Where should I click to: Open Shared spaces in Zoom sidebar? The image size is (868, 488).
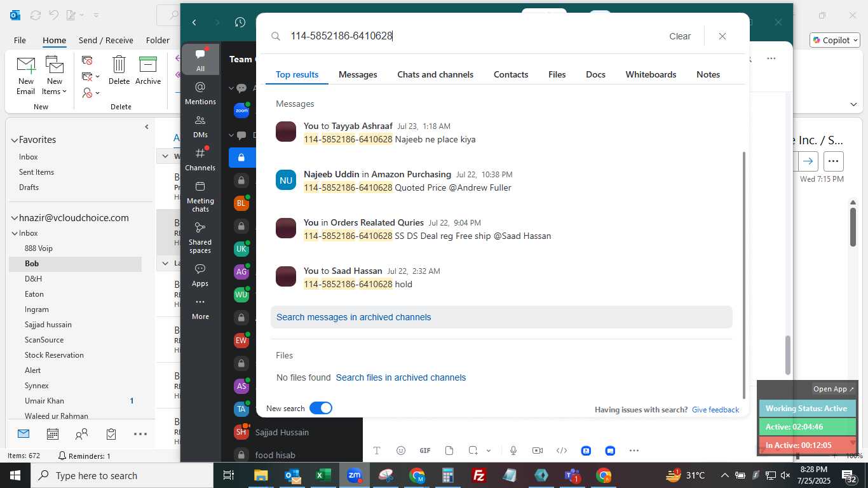pyautogui.click(x=200, y=238)
